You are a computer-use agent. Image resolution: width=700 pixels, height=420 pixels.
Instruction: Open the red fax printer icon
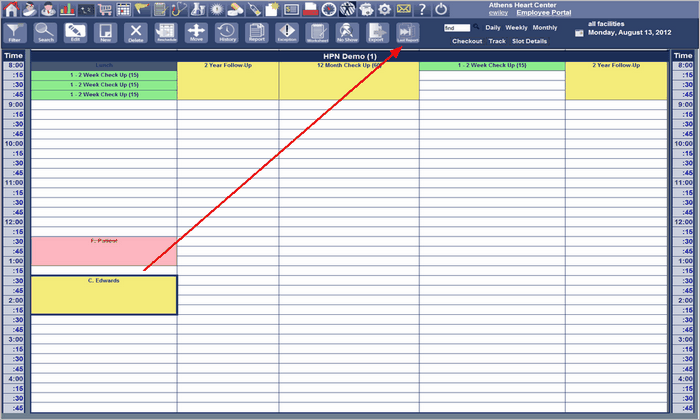(x=310, y=9)
